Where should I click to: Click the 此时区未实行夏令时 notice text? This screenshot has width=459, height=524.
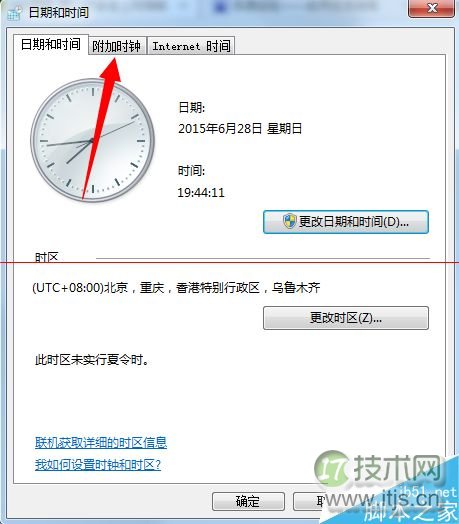point(92,360)
